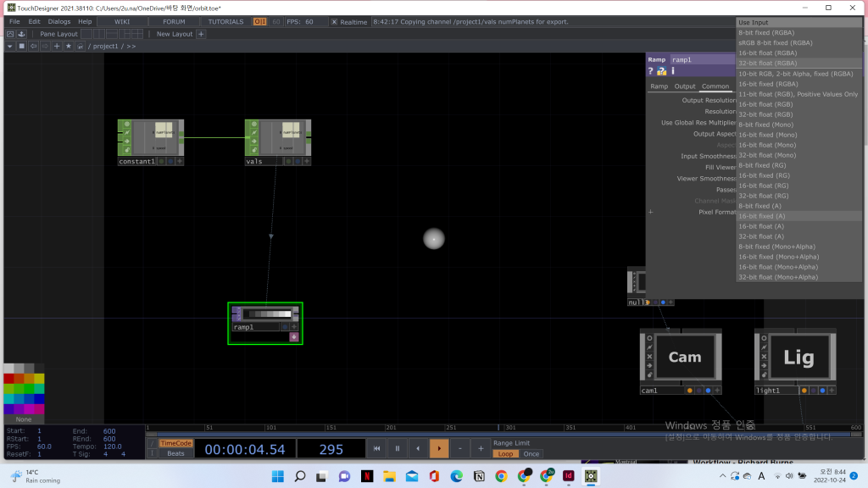Open operator info 'i' icon

[x=672, y=71]
